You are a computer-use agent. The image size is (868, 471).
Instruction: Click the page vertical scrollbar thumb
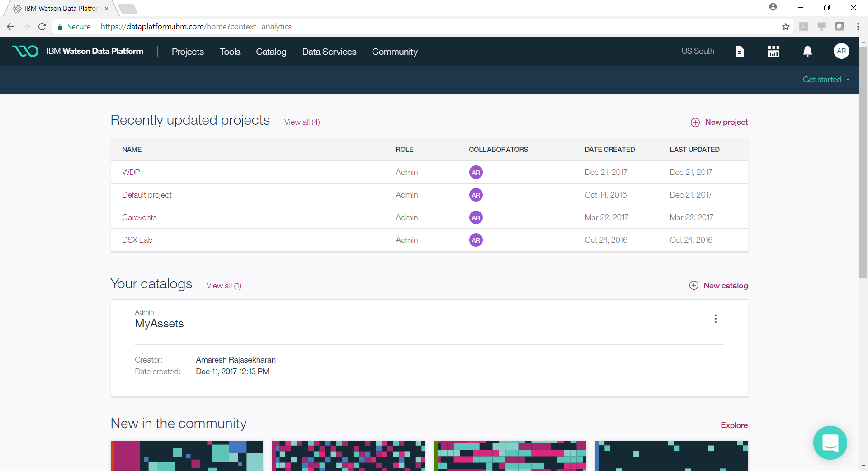[863, 162]
